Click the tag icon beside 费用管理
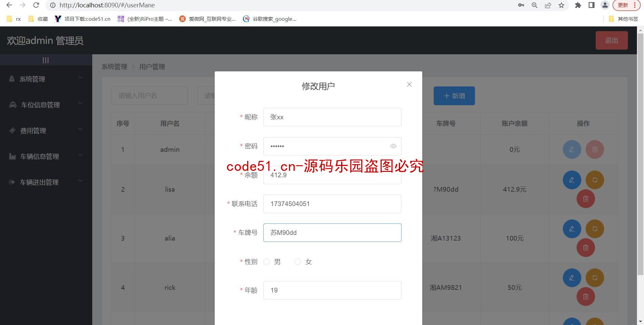Screen dimensions: 644x325 [x=12, y=130]
